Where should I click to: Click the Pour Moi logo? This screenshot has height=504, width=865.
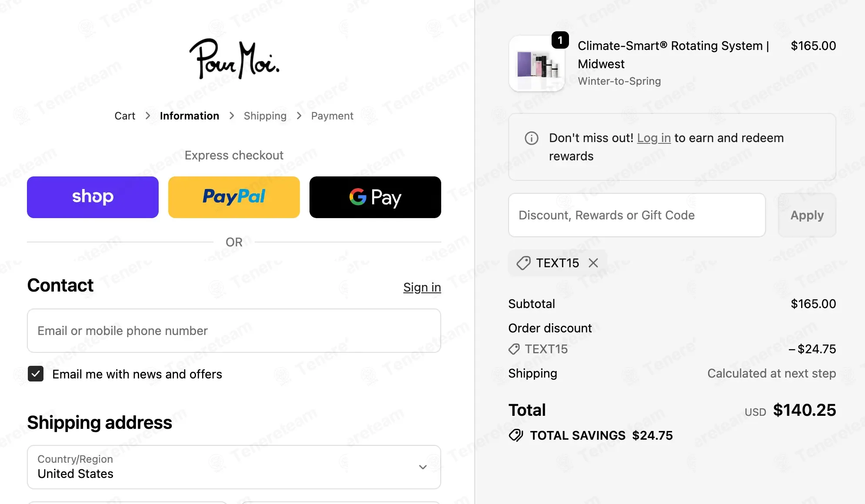click(234, 59)
